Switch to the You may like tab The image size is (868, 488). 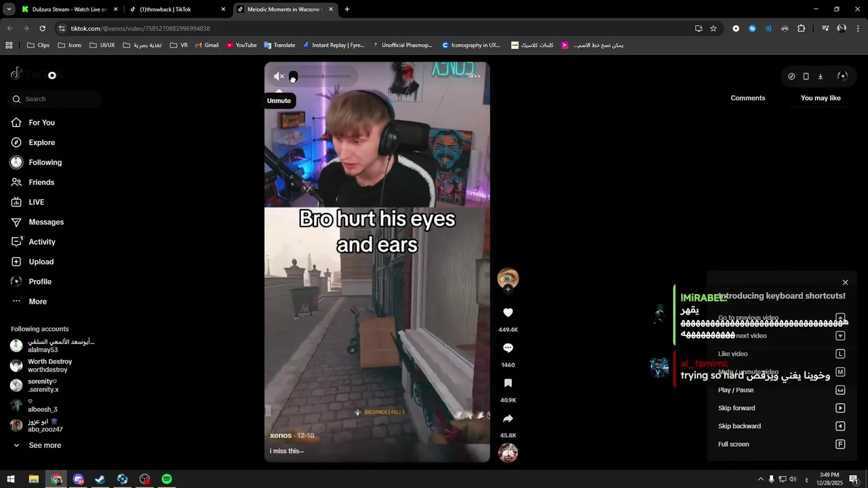pyautogui.click(x=821, y=98)
